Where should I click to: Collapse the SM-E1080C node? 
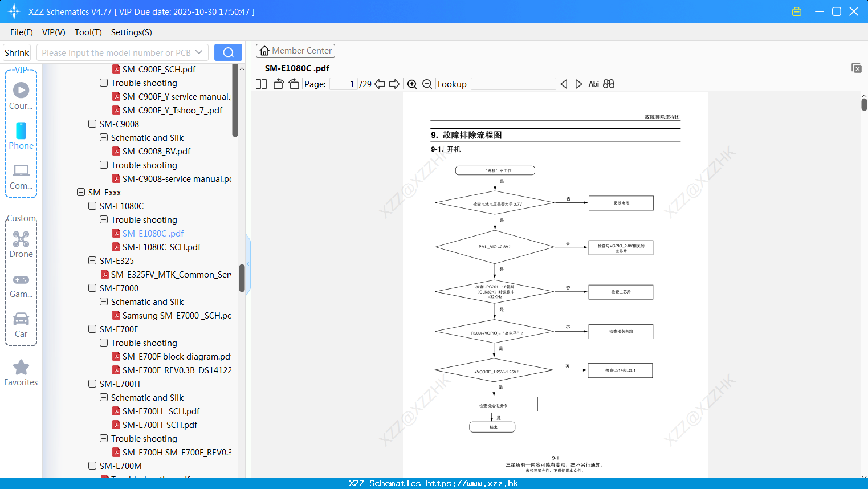pos(92,206)
